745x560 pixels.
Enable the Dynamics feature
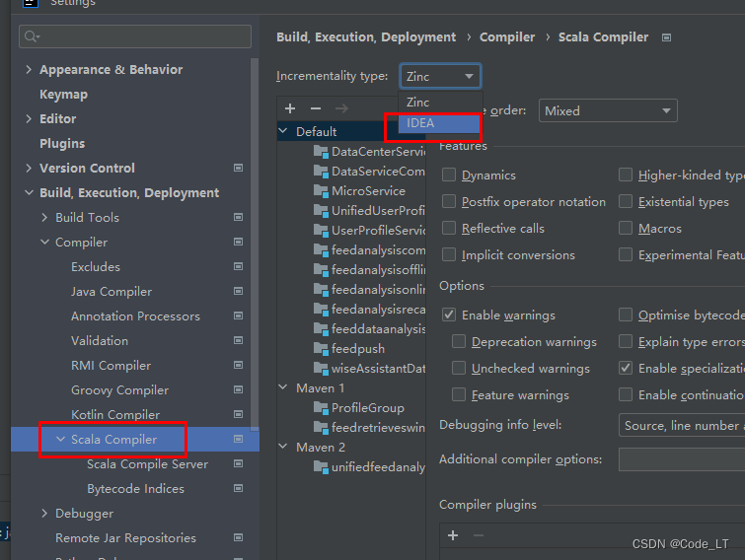coord(449,175)
